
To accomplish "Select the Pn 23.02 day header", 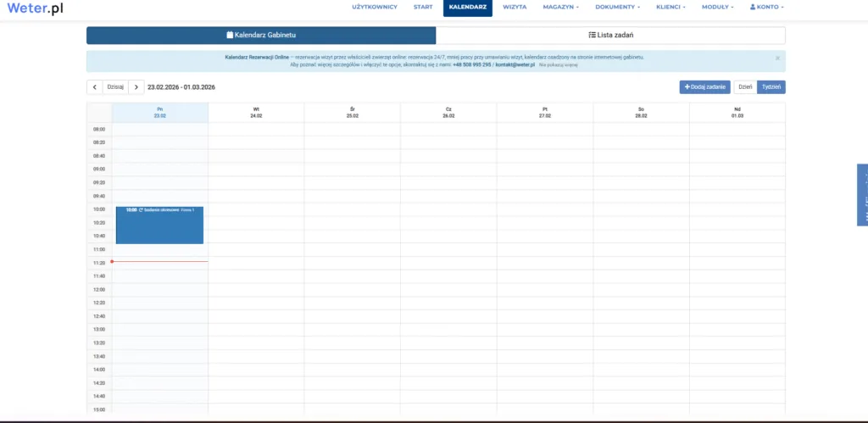I will tap(160, 113).
